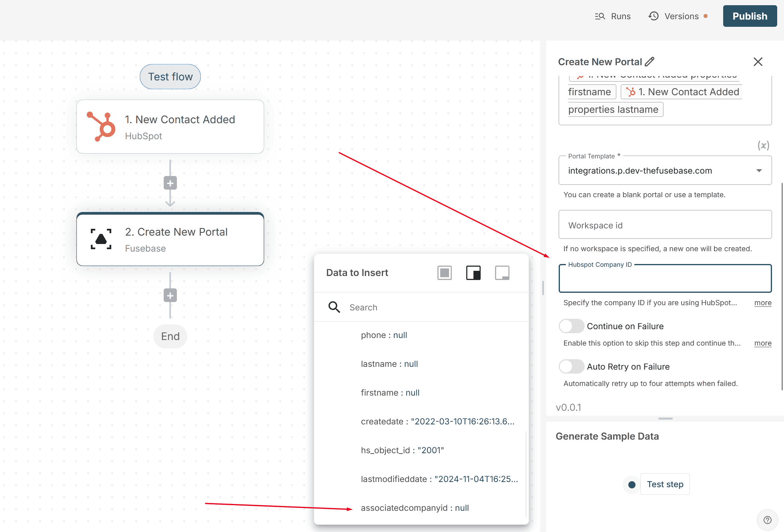Image resolution: width=784 pixels, height=532 pixels.
Task: Switch Data to Insert to docked view
Action: (473, 273)
